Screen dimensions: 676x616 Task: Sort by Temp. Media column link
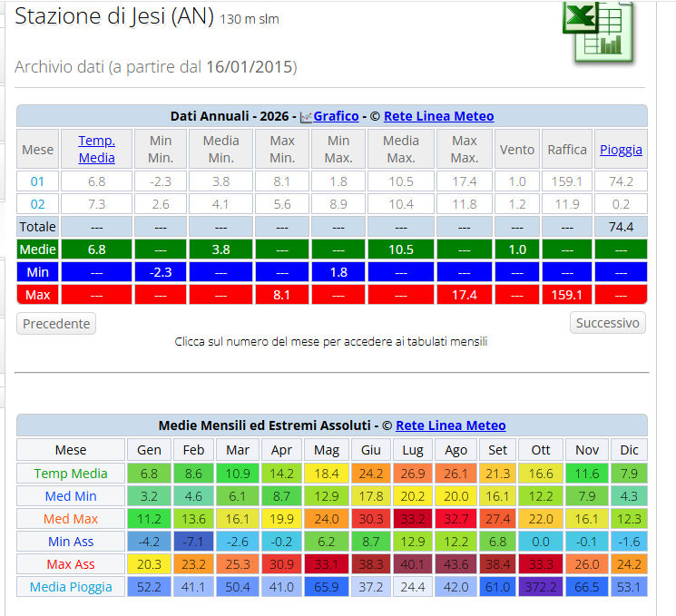96,149
